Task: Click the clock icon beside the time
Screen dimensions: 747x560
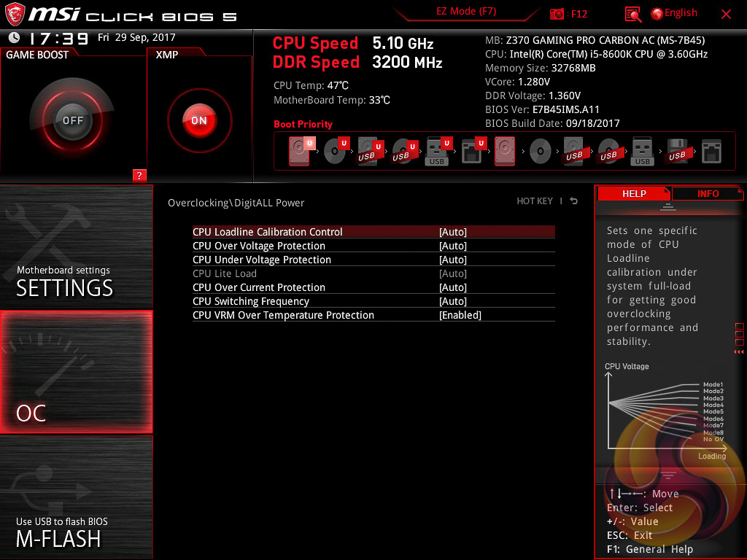Action: pyautogui.click(x=14, y=38)
